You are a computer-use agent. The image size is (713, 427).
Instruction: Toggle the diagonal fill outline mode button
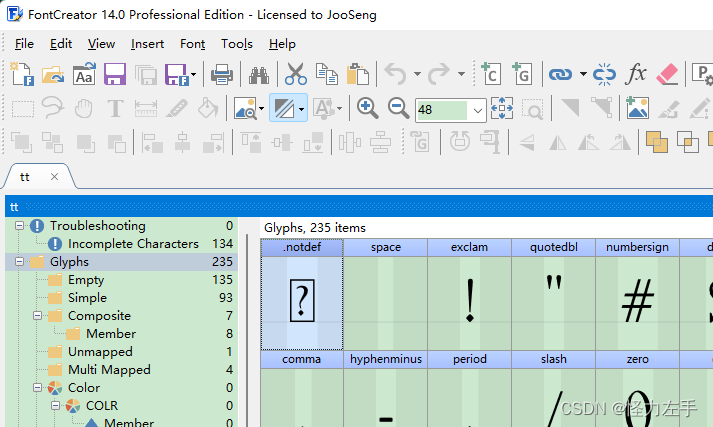[x=284, y=109]
